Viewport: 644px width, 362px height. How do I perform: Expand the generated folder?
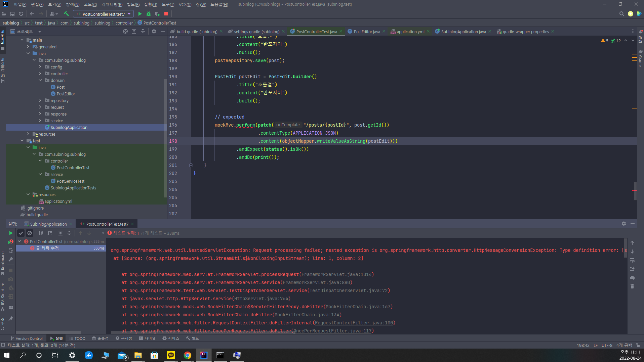tap(28, 47)
